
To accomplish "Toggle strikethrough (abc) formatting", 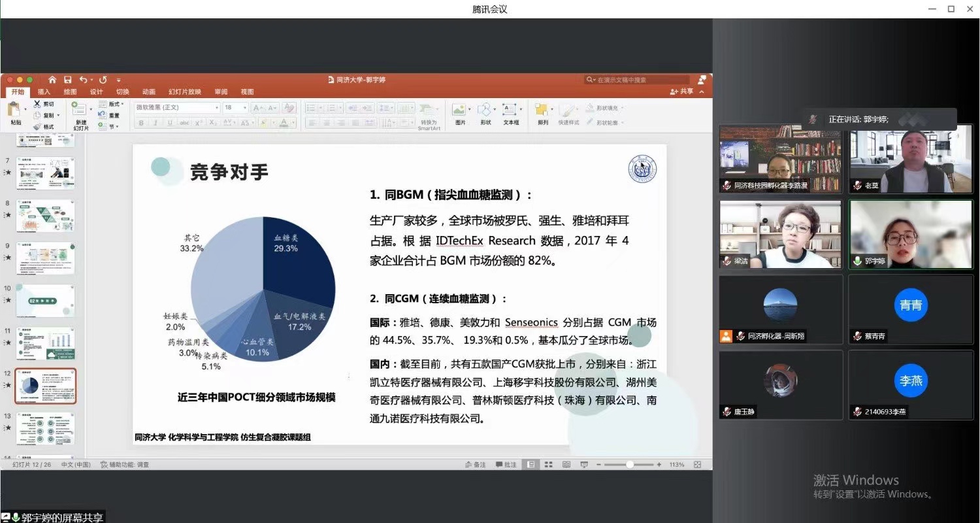I will point(184,123).
